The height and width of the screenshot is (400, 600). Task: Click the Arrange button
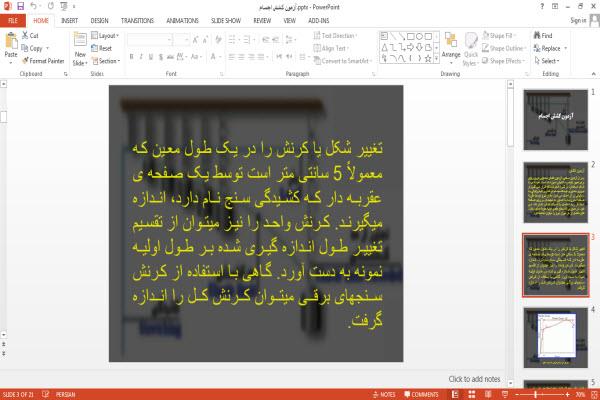coord(451,49)
